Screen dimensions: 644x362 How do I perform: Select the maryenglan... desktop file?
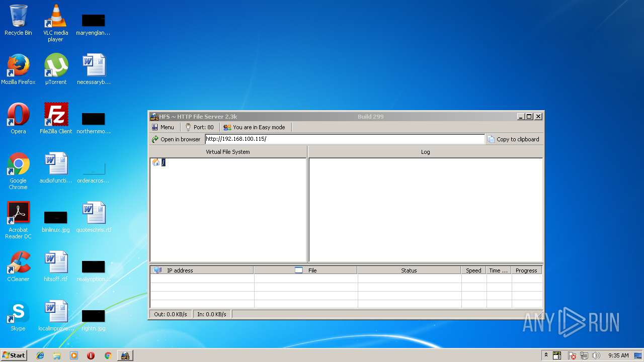pyautogui.click(x=94, y=24)
